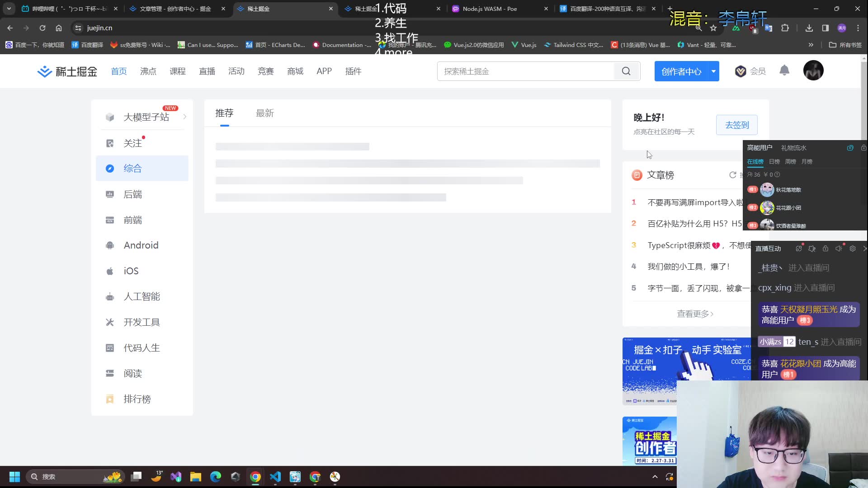Image resolution: width=868 pixels, height=488 pixels.
Task: Click the search magnifier icon
Action: (626, 71)
